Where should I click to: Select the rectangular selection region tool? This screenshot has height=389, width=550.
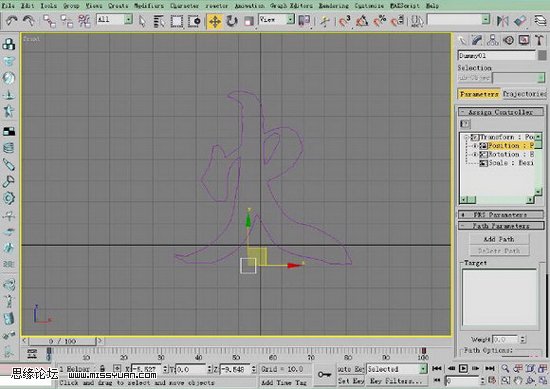176,21
